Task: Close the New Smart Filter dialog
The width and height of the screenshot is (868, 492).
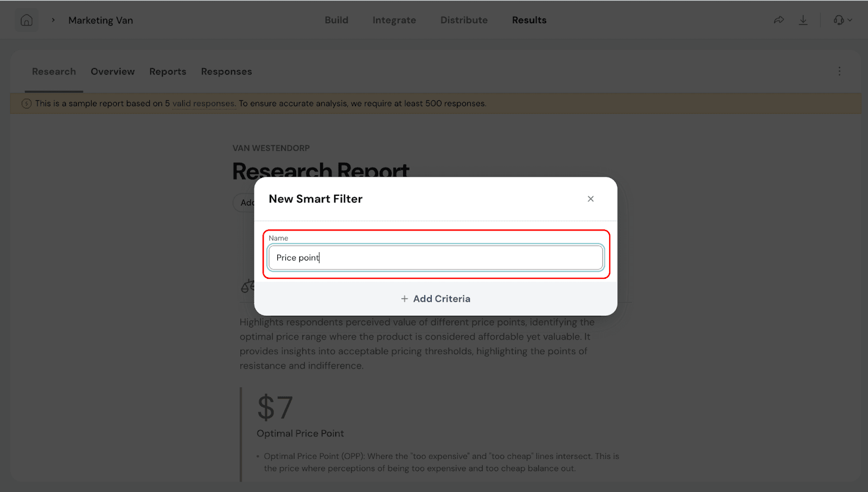Action: pyautogui.click(x=591, y=199)
